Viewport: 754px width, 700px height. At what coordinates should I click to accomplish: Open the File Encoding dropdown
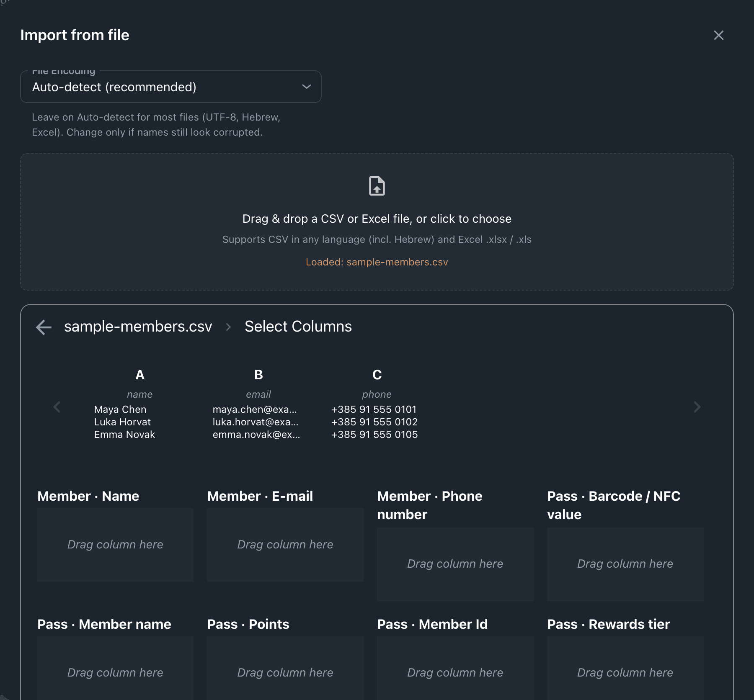point(171,87)
